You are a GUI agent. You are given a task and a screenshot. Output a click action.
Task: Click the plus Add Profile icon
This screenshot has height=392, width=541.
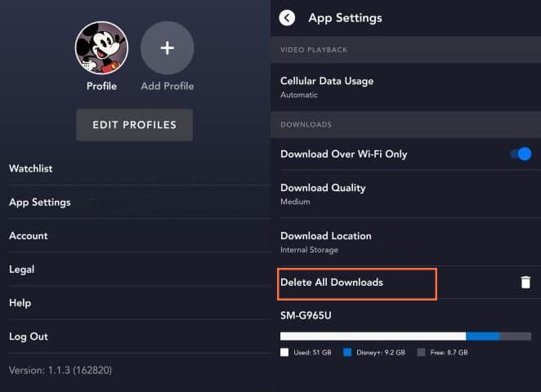tap(167, 48)
